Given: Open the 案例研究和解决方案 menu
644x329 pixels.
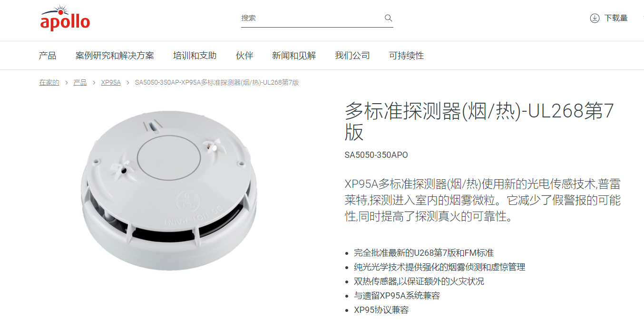Looking at the screenshot, I should pyautogui.click(x=115, y=56).
